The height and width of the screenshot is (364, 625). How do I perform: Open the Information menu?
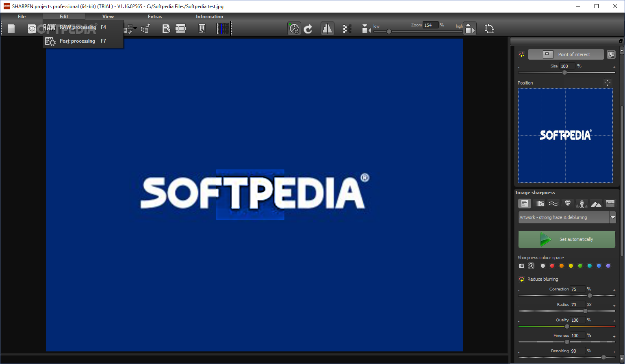pos(209,17)
